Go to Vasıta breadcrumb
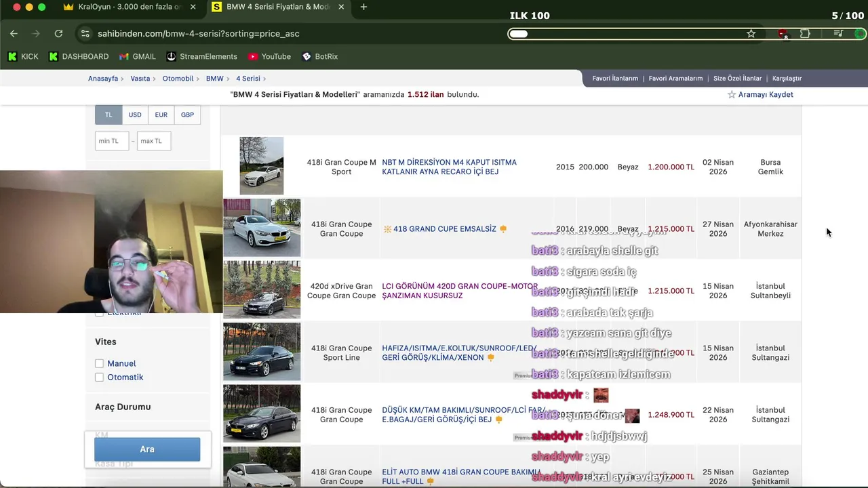 140,79
